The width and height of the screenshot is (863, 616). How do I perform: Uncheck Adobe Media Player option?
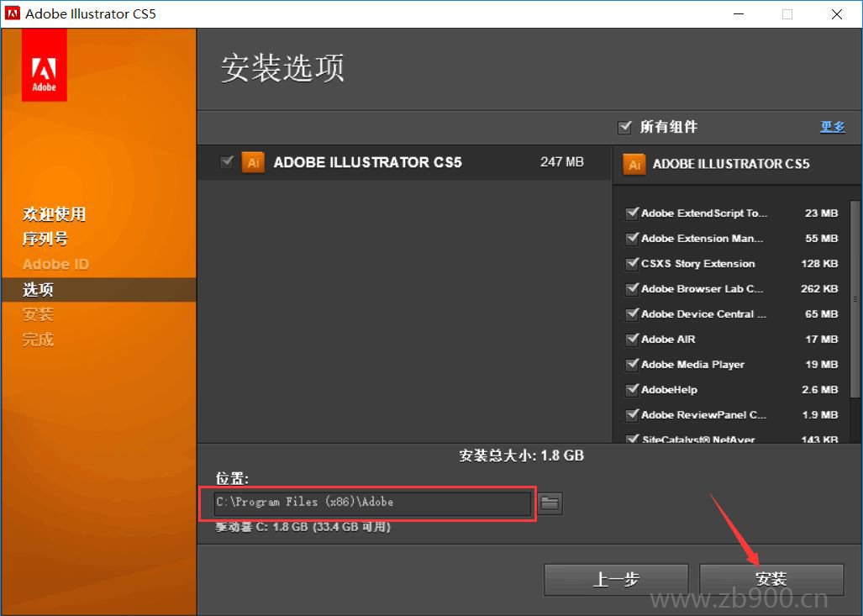click(x=632, y=365)
